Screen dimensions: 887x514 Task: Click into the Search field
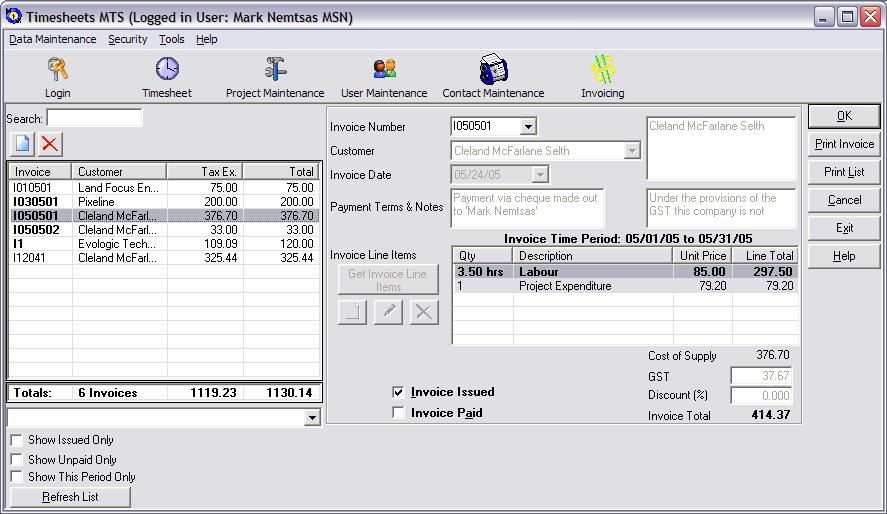94,118
